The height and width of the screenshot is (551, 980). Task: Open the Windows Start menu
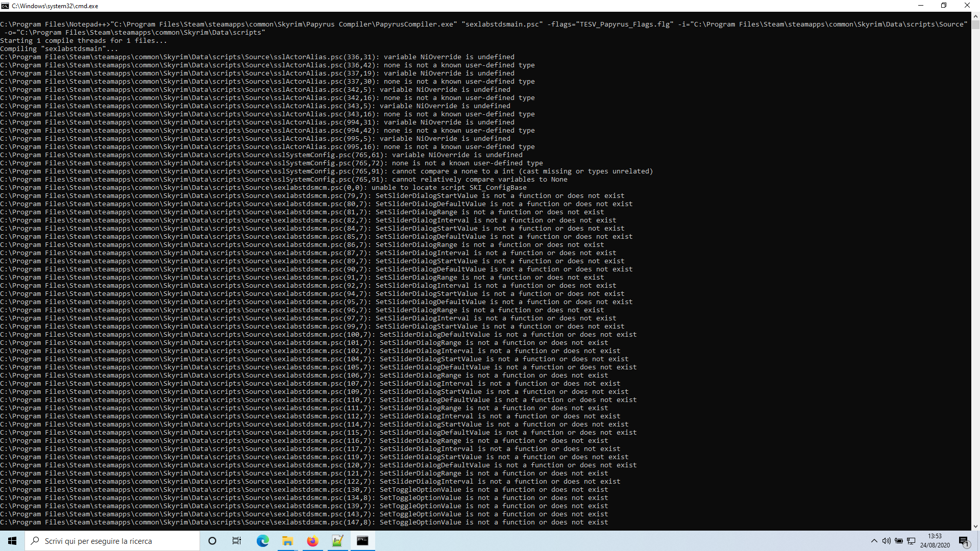pyautogui.click(x=12, y=541)
